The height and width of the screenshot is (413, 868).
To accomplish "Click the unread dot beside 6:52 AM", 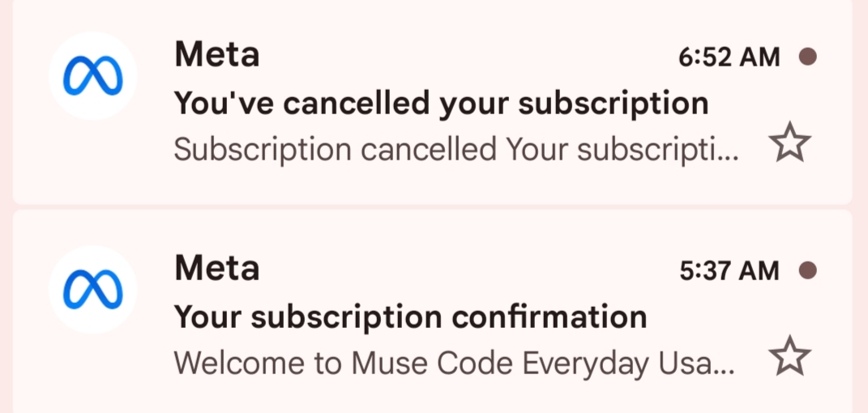I will tap(808, 57).
